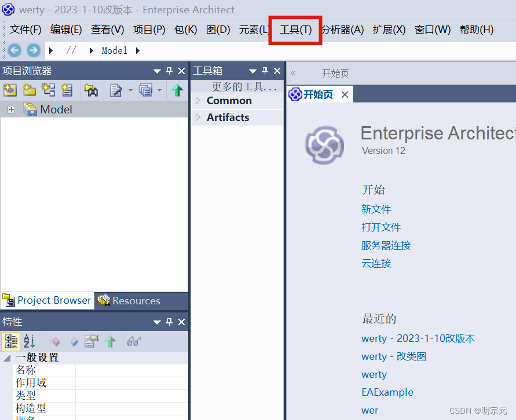Expand the Common toolbox group
Viewport: 516px width, 420px height.
(x=198, y=101)
